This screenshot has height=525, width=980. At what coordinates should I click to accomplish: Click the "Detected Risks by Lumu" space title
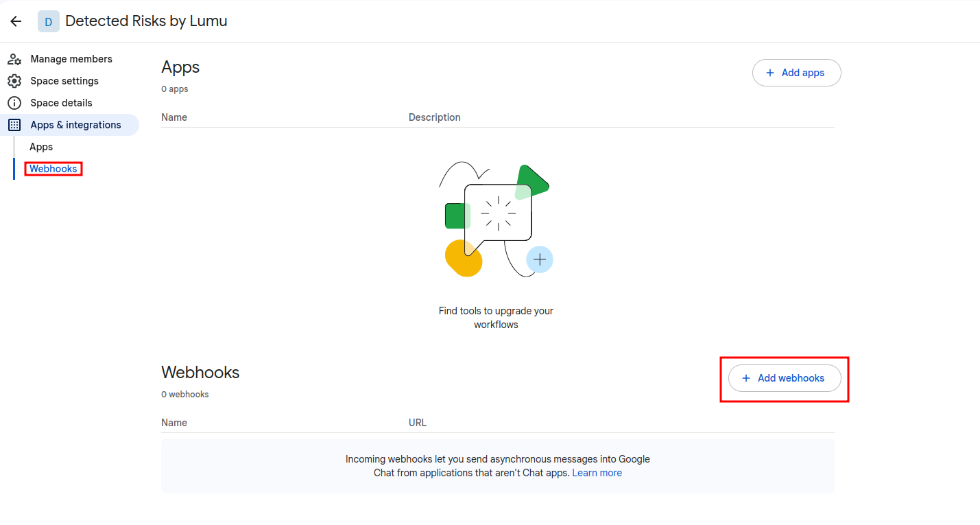click(146, 21)
